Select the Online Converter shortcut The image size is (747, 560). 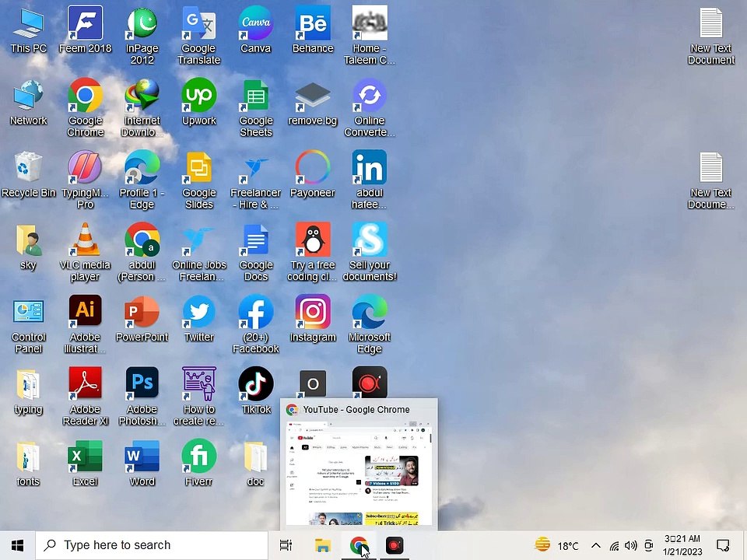point(370,109)
